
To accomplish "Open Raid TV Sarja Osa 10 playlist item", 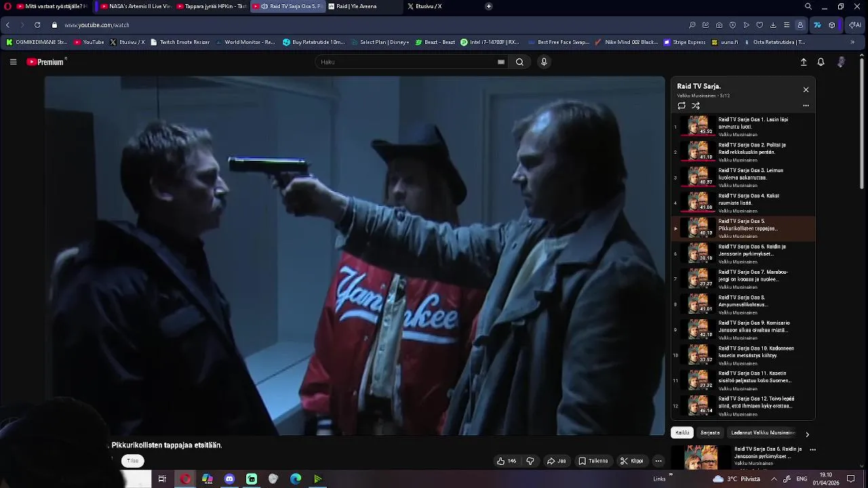I will pyautogui.click(x=743, y=355).
